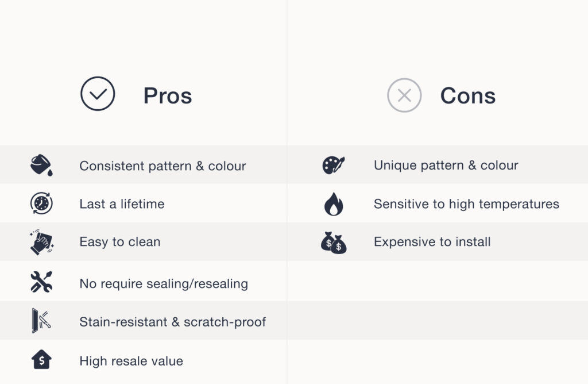Click 'Expensive to install' label
Screen dimensions: 588x384
(x=432, y=242)
